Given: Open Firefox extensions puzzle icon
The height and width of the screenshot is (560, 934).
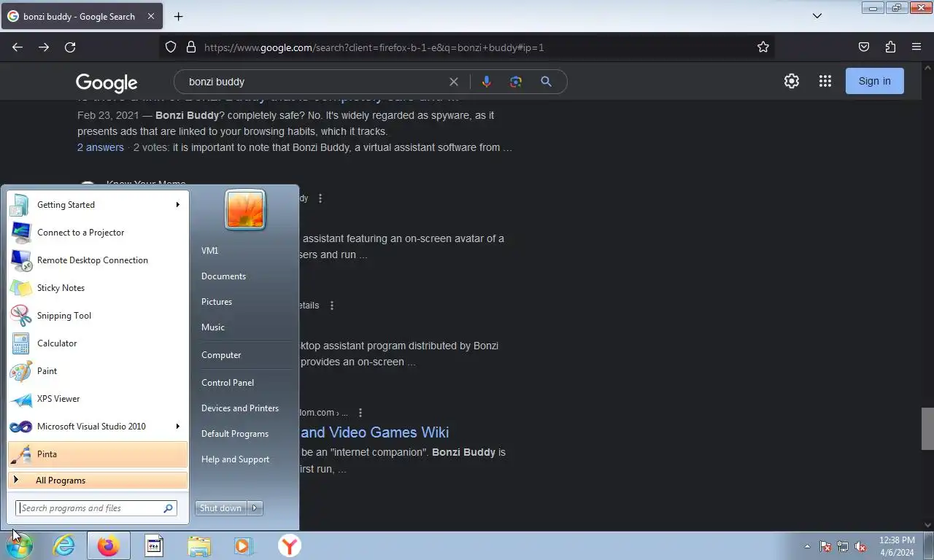Looking at the screenshot, I should [890, 47].
